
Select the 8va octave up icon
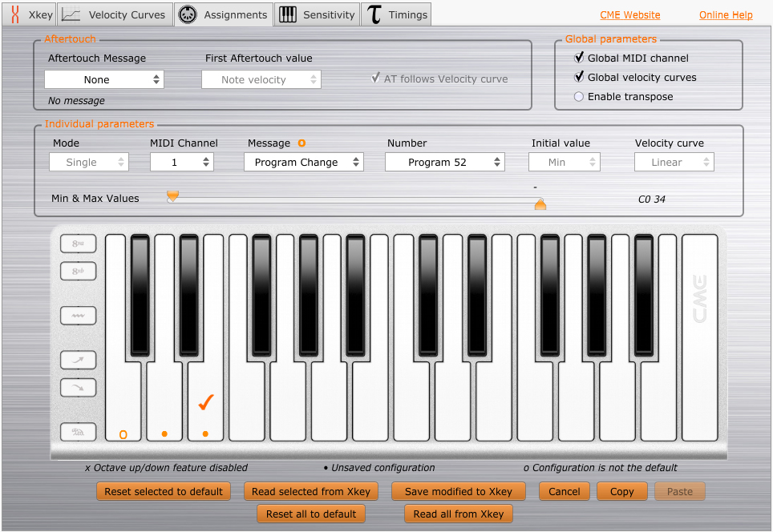click(x=78, y=243)
